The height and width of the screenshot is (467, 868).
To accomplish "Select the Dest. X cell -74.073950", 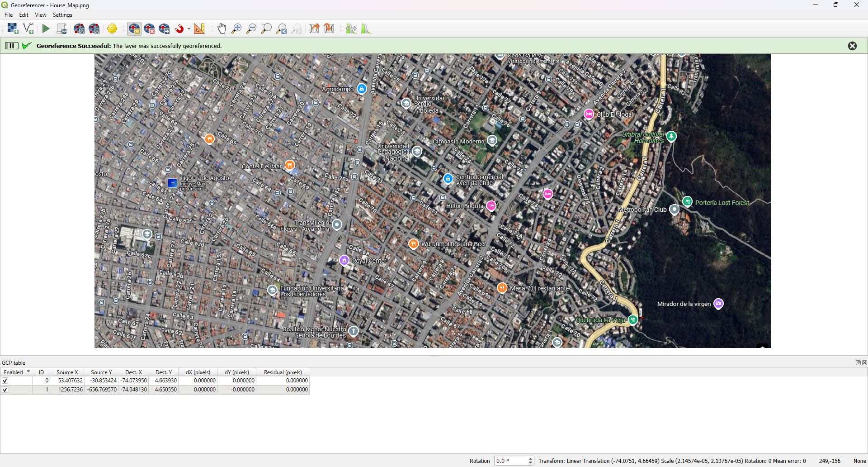I will pos(133,381).
